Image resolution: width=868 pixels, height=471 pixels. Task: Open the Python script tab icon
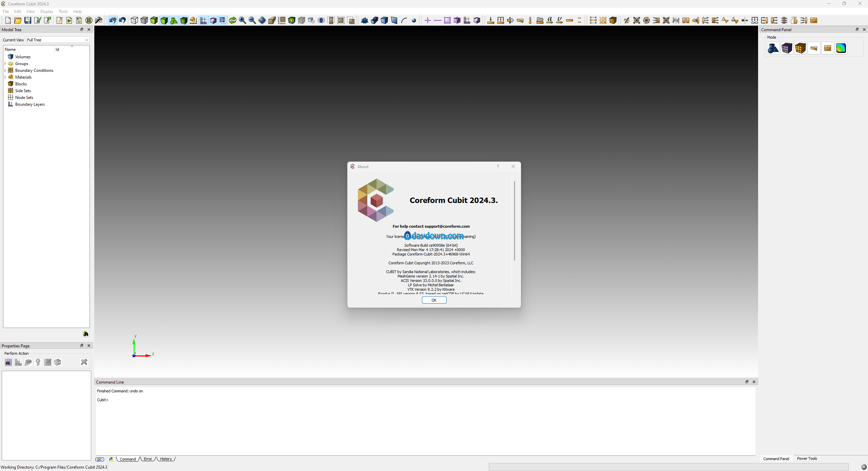coord(111,459)
